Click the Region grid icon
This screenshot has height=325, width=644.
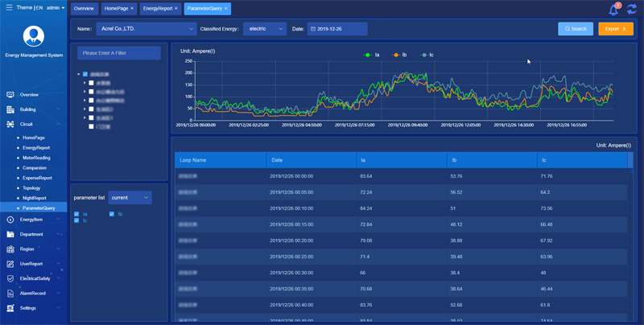tap(10, 249)
